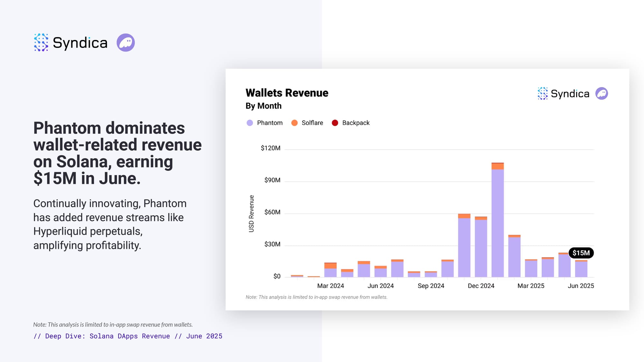The width and height of the screenshot is (644, 362).
Task: Click the Phantom ghost icon in the chart corner
Action: click(x=601, y=94)
